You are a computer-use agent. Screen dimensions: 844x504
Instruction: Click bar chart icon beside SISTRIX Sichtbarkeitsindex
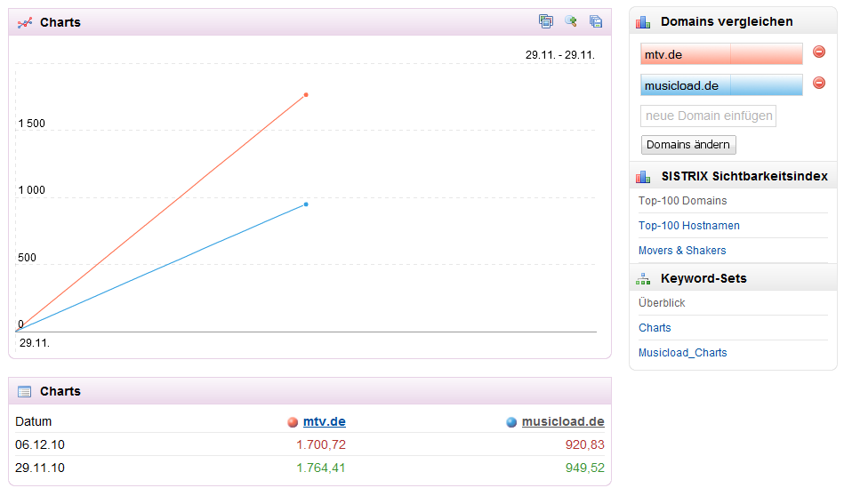coord(643,176)
